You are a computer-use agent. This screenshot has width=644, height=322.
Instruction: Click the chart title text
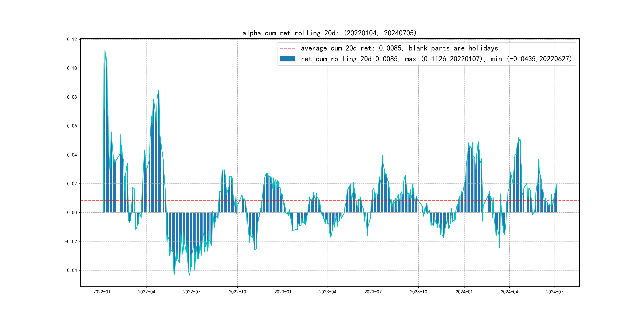(329, 33)
